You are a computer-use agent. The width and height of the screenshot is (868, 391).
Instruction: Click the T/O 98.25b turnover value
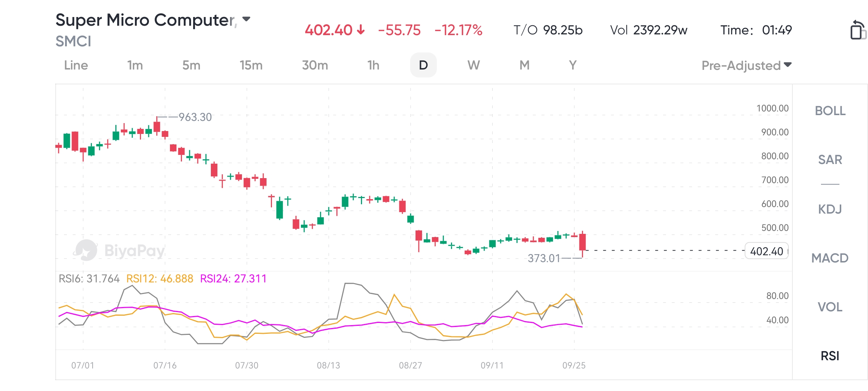pos(548,30)
